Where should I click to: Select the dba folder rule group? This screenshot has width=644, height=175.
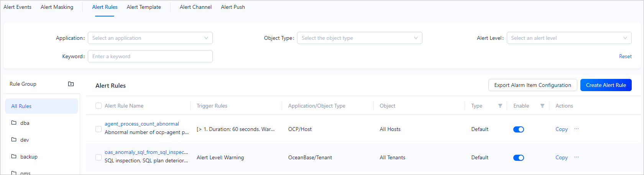pyautogui.click(x=25, y=123)
